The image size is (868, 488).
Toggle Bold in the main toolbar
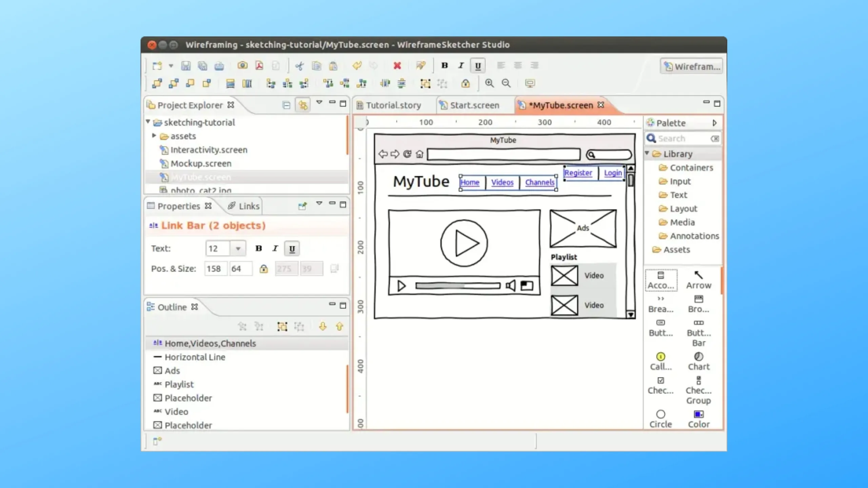click(445, 65)
